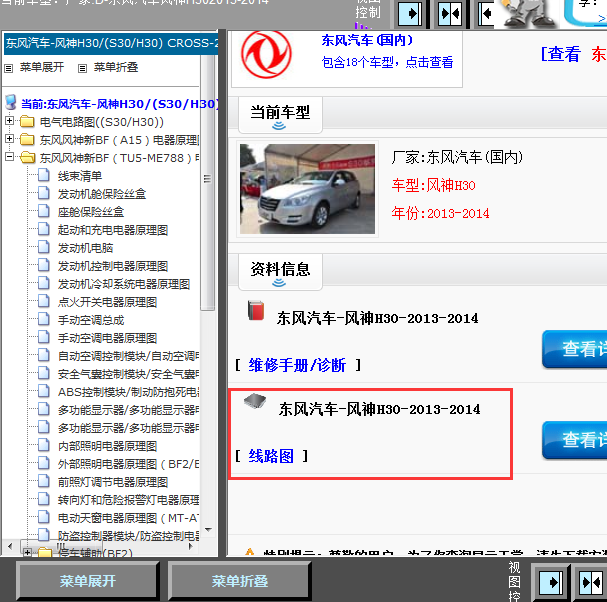Image resolution: width=607 pixels, height=602 pixels.
Task: Select 点火开关电器原理图 tree item
Action: (x=107, y=302)
